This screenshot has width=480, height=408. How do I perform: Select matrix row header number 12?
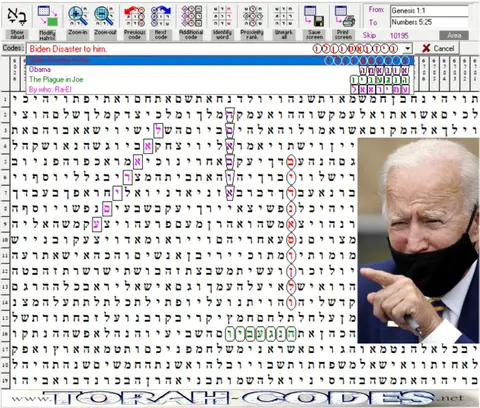(5, 271)
